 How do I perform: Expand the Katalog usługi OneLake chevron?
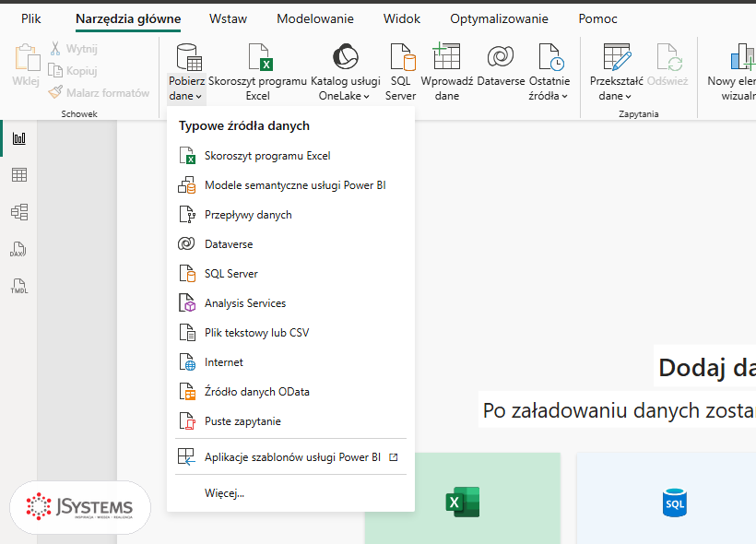tap(366, 97)
